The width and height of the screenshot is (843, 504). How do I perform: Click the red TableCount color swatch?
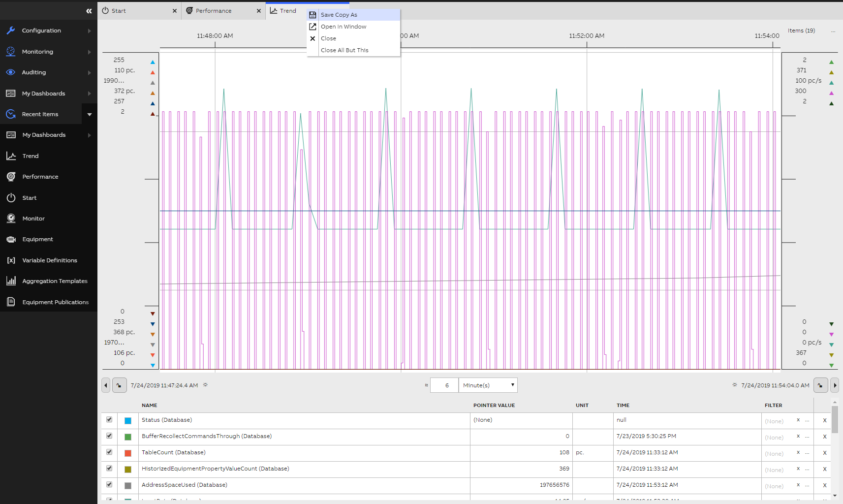click(x=128, y=453)
